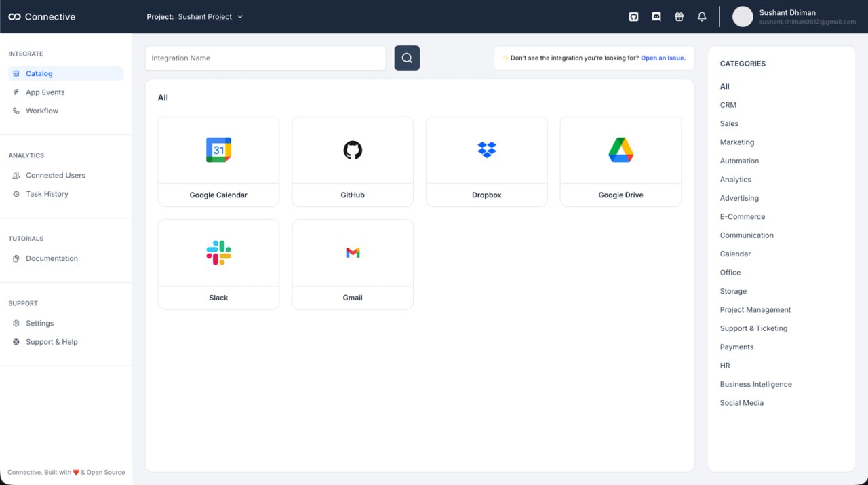This screenshot has height=485, width=868.
Task: Click the user profile avatar
Action: click(x=743, y=17)
